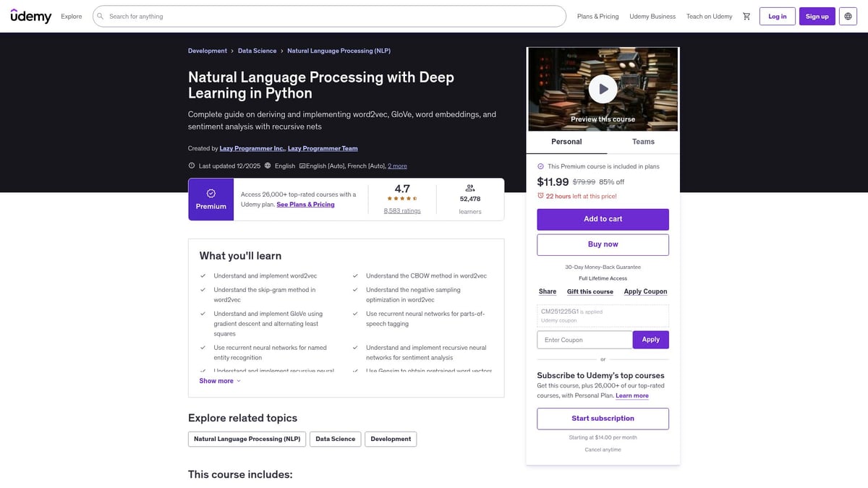Image resolution: width=868 pixels, height=488 pixels.
Task: Click the Log in button
Action: [778, 16]
